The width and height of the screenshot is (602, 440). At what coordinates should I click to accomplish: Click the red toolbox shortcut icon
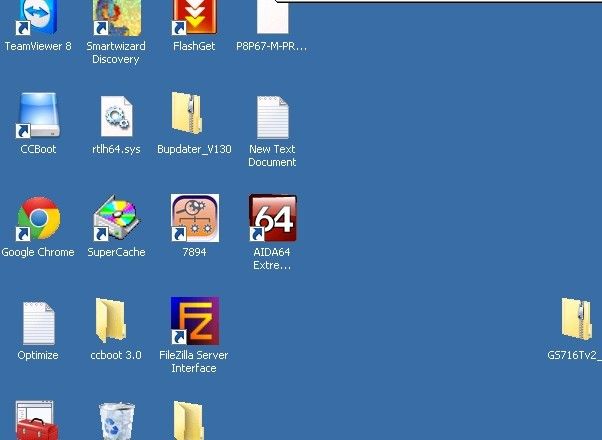37,420
